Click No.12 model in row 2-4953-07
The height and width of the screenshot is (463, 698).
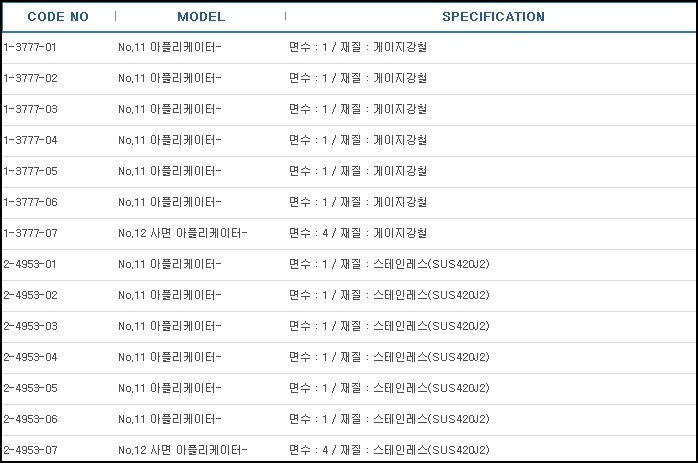tap(183, 450)
